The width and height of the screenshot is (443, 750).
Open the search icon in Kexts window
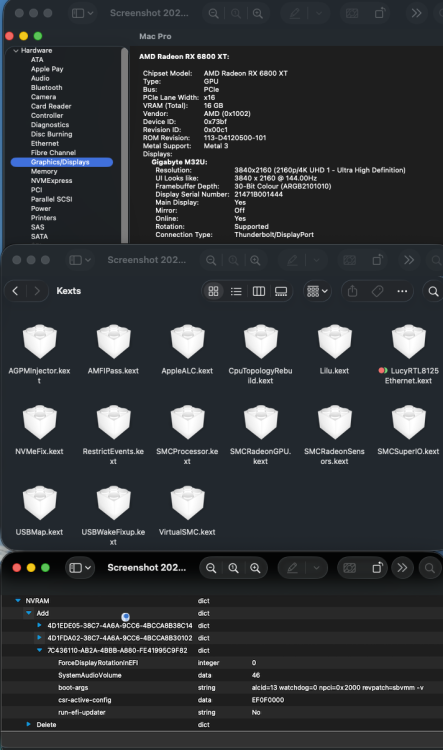[433, 291]
